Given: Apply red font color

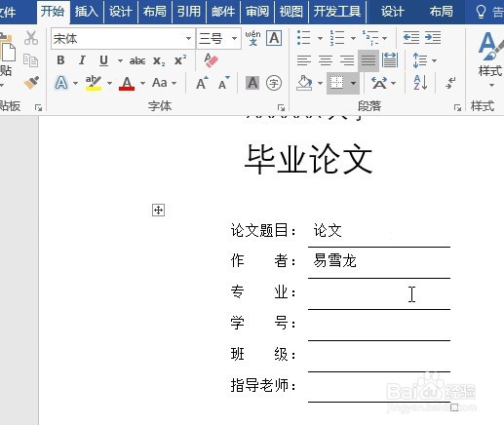Looking at the screenshot, I should point(127,83).
